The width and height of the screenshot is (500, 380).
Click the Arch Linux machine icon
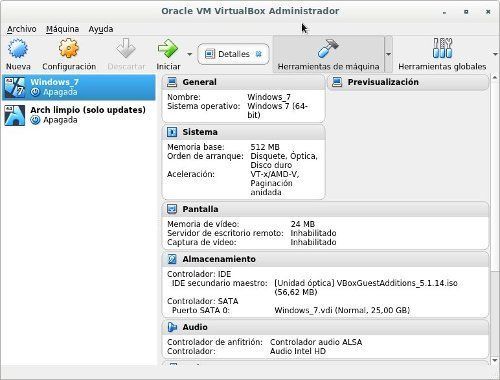point(15,115)
